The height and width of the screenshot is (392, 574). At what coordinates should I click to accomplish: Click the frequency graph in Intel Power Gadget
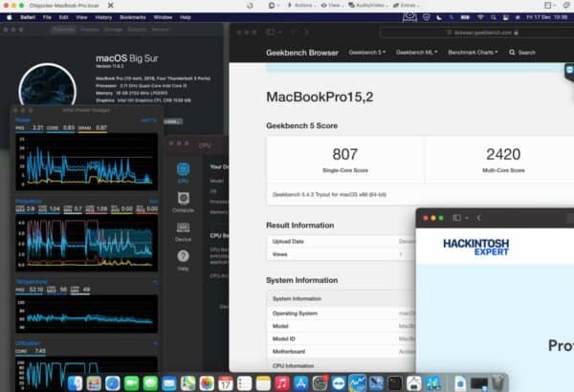(x=86, y=243)
